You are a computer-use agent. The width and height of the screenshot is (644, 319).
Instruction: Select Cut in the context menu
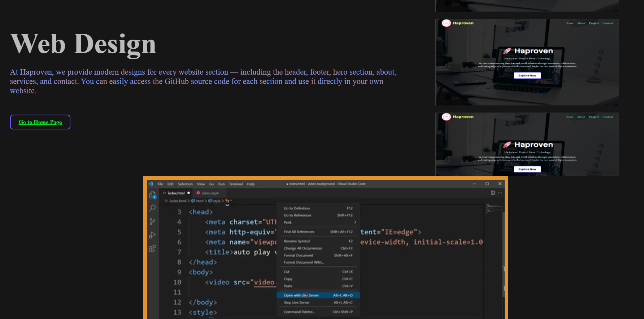click(318, 272)
